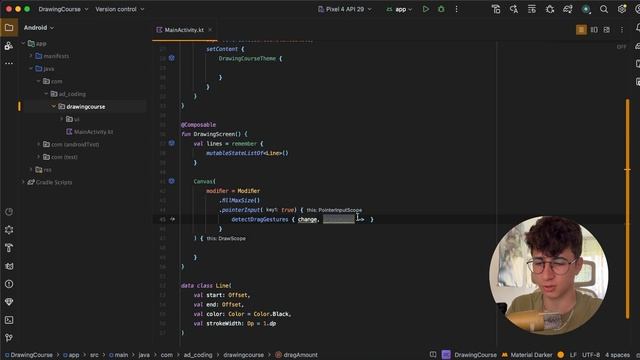Open DrawingCourse project dropdown
This screenshot has height=360, width=640.
63,9
